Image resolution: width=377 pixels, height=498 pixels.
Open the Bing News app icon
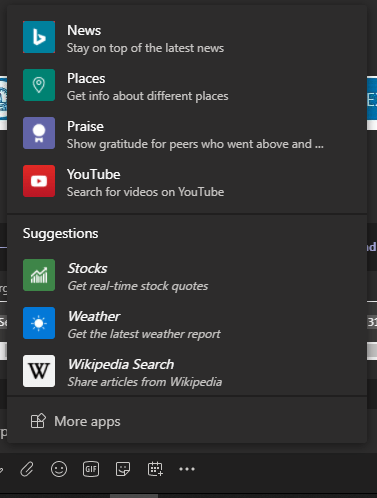39,37
